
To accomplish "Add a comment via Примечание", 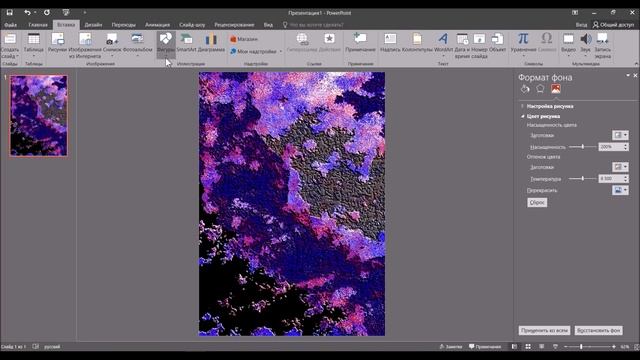I will (x=360, y=43).
